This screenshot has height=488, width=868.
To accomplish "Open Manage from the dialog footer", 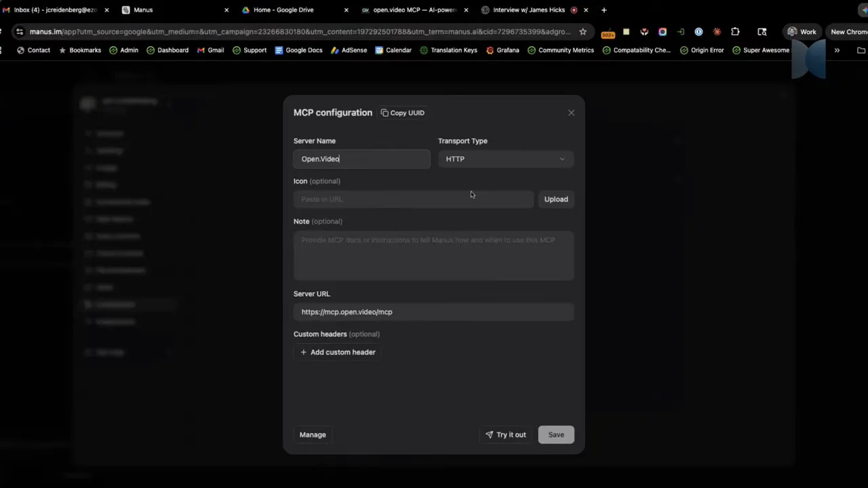I will [312, 434].
